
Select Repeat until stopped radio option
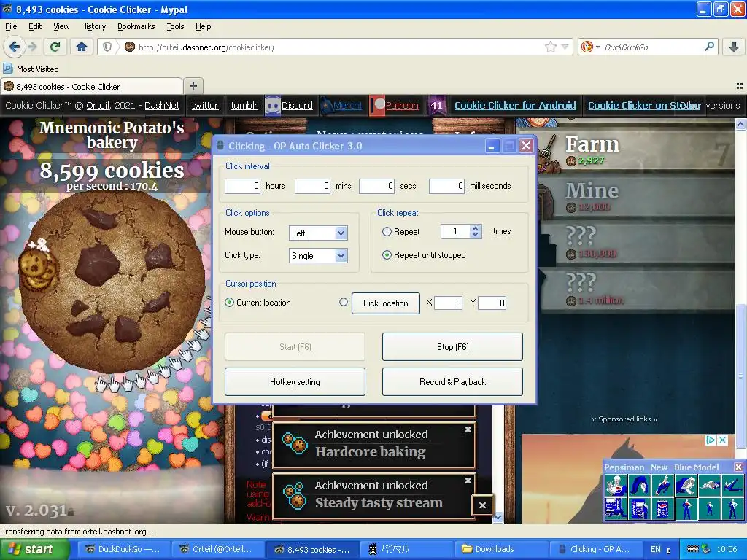[x=387, y=254]
